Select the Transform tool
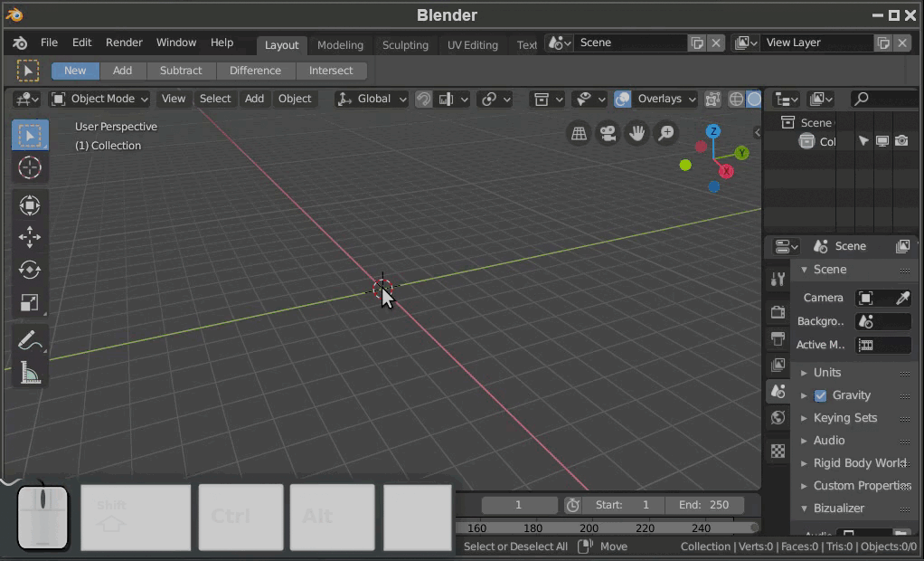This screenshot has height=561, width=924. pyautogui.click(x=30, y=205)
